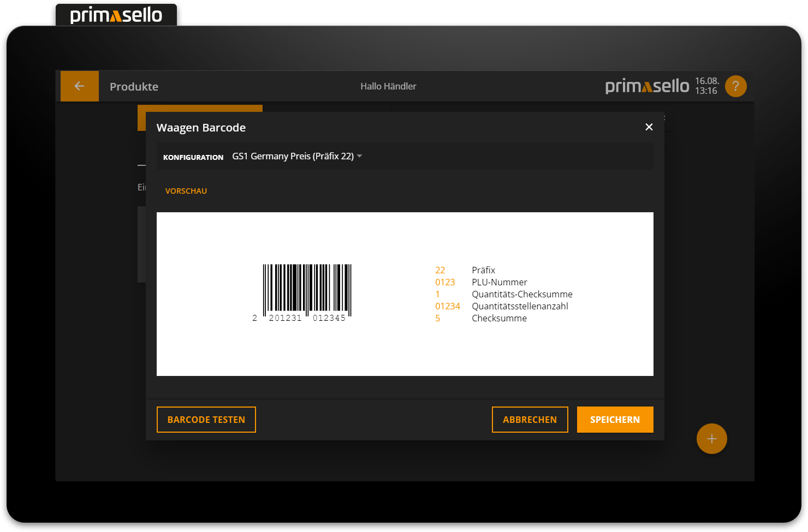Viewport: 808px width, 532px height.
Task: Click the primasello logo at top left corner
Action: click(x=116, y=15)
